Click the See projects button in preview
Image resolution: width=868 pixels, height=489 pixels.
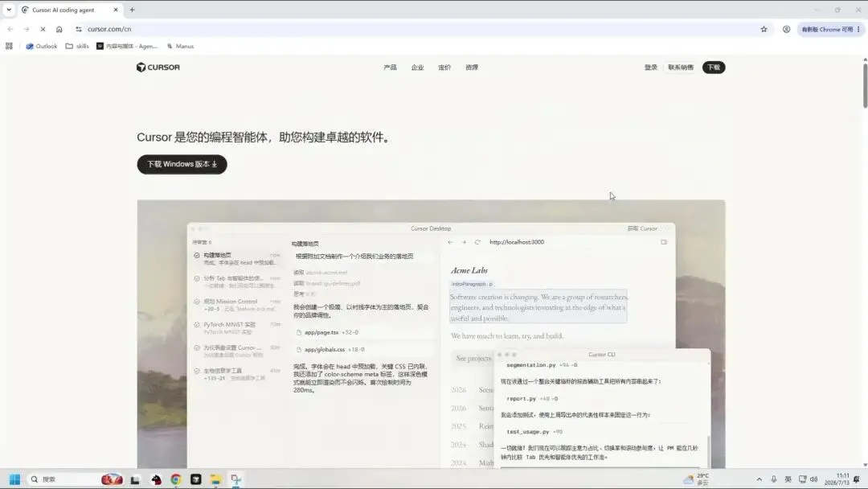[x=473, y=359]
